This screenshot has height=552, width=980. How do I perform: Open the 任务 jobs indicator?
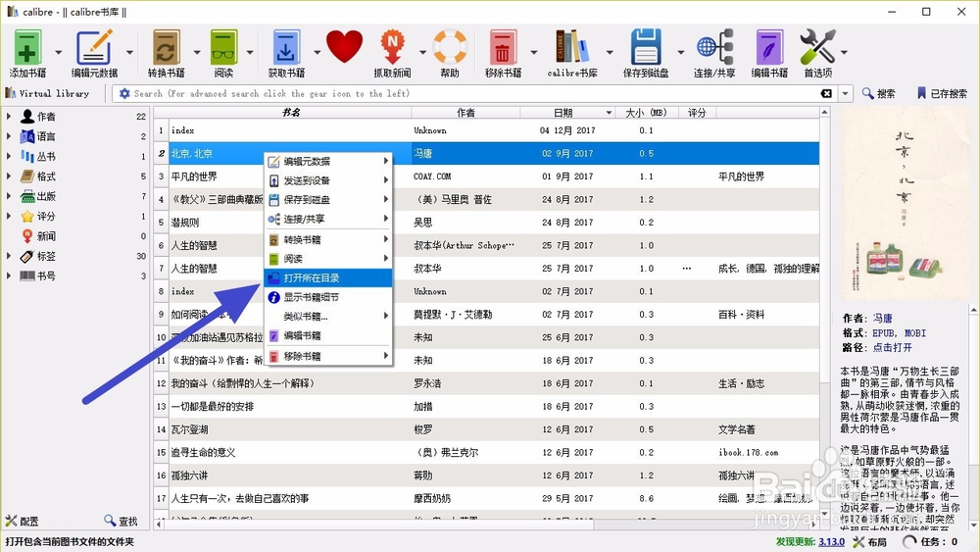pyautogui.click(x=931, y=541)
